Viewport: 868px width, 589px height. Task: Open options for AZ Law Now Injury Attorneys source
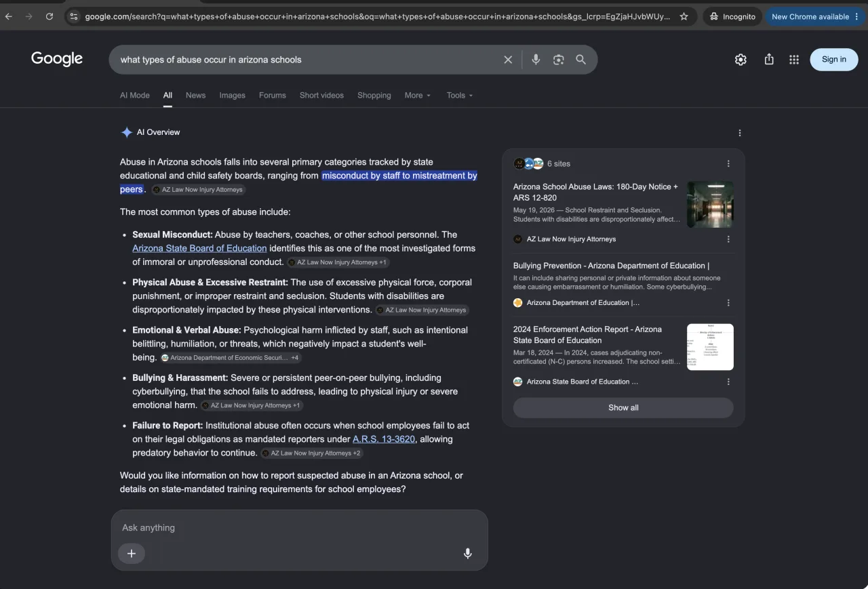tap(728, 239)
